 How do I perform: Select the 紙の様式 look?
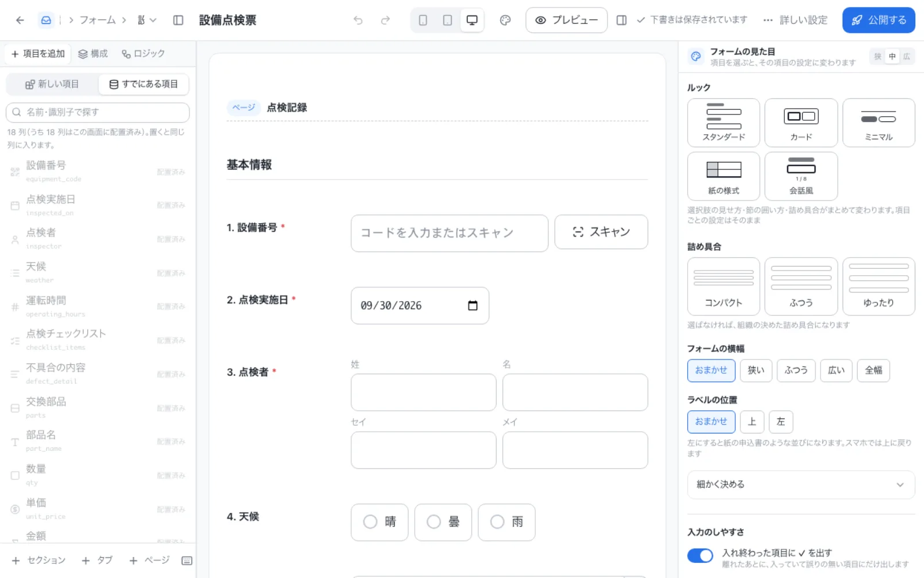pyautogui.click(x=724, y=176)
